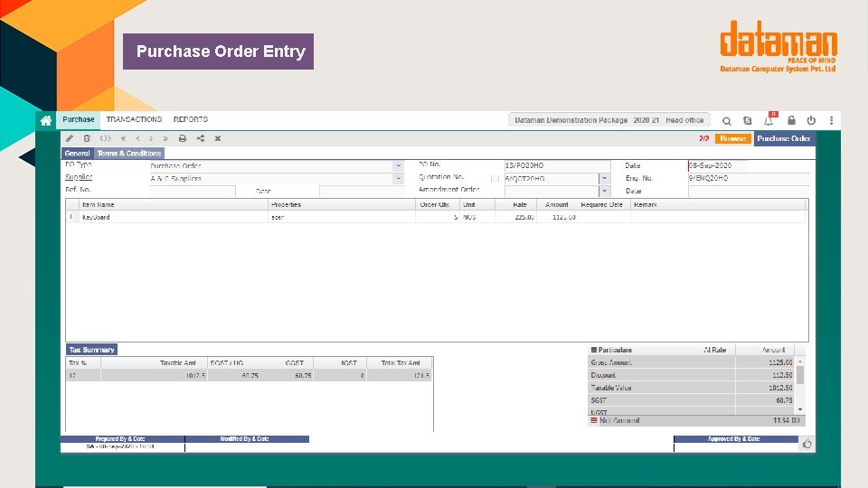This screenshot has width=868, height=488.
Task: Click Dataman Demonstration Package company selector
Action: [x=609, y=120]
